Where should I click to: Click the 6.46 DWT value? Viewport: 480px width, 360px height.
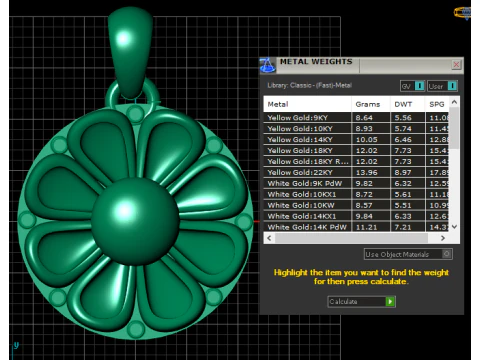tap(403, 140)
